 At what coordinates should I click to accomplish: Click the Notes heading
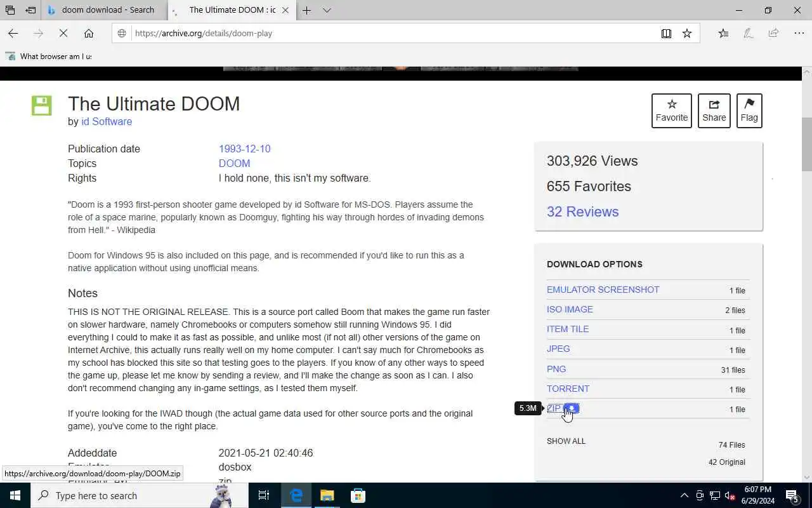point(82,293)
